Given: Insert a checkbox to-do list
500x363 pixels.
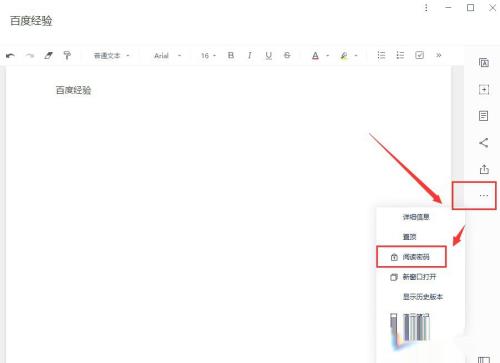Looking at the screenshot, I should coord(419,55).
